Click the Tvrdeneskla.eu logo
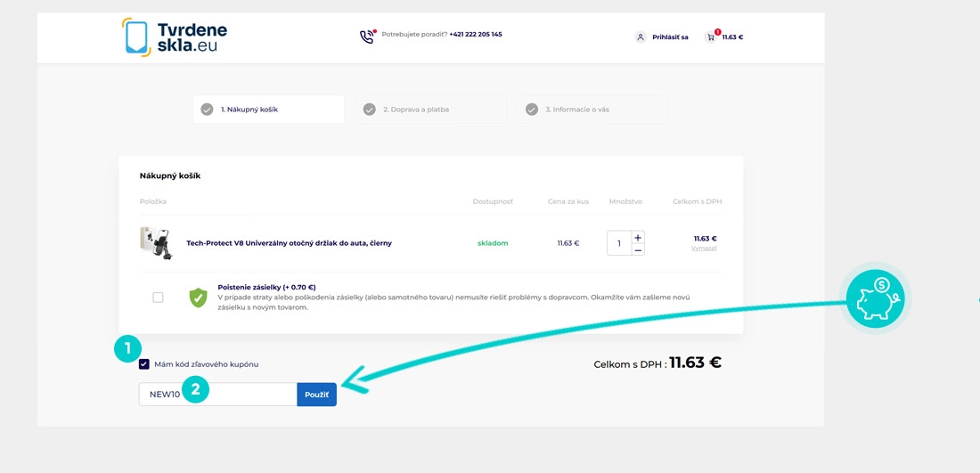980x473 pixels. [x=175, y=37]
